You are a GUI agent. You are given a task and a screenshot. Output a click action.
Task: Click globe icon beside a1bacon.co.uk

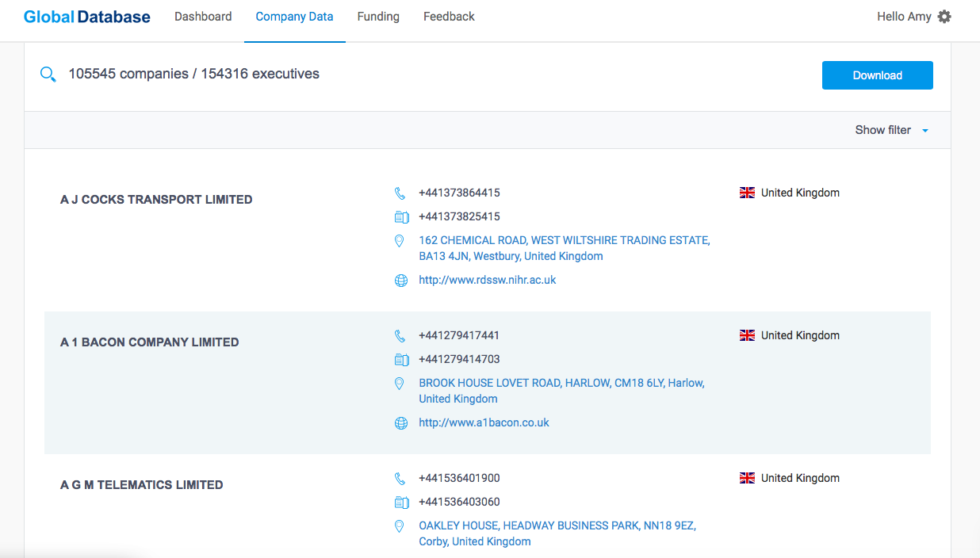pos(401,422)
